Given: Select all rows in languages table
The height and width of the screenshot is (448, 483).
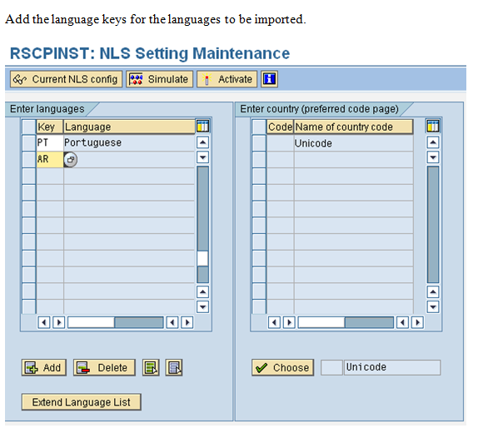Looking at the screenshot, I should [x=29, y=127].
